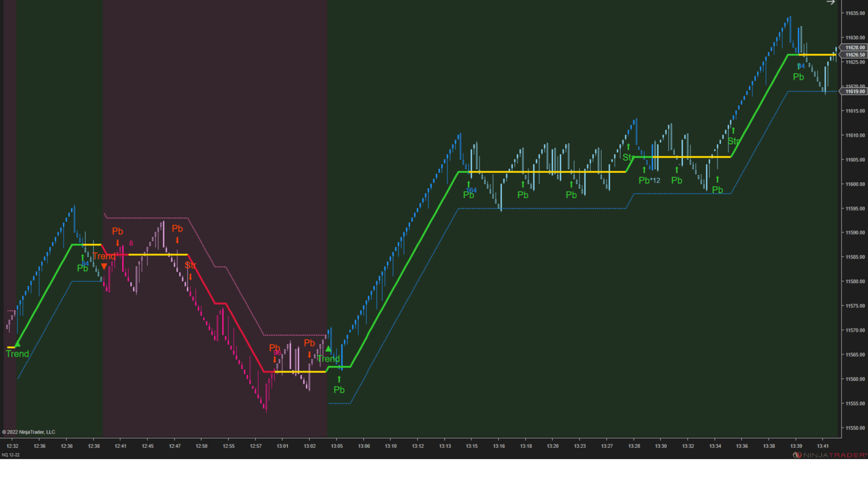Click the green Str signal label near 13:28
Screen dimensions: 868x488
tap(628, 157)
